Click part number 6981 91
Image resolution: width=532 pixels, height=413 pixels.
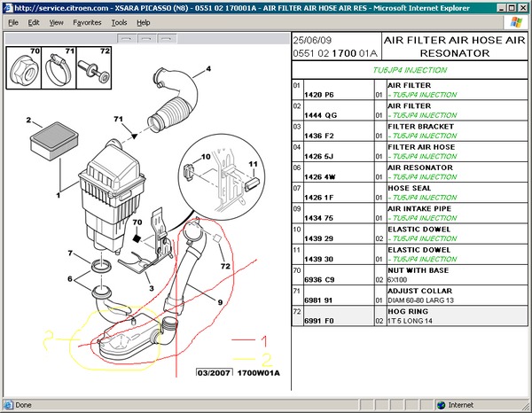pyautogui.click(x=318, y=300)
